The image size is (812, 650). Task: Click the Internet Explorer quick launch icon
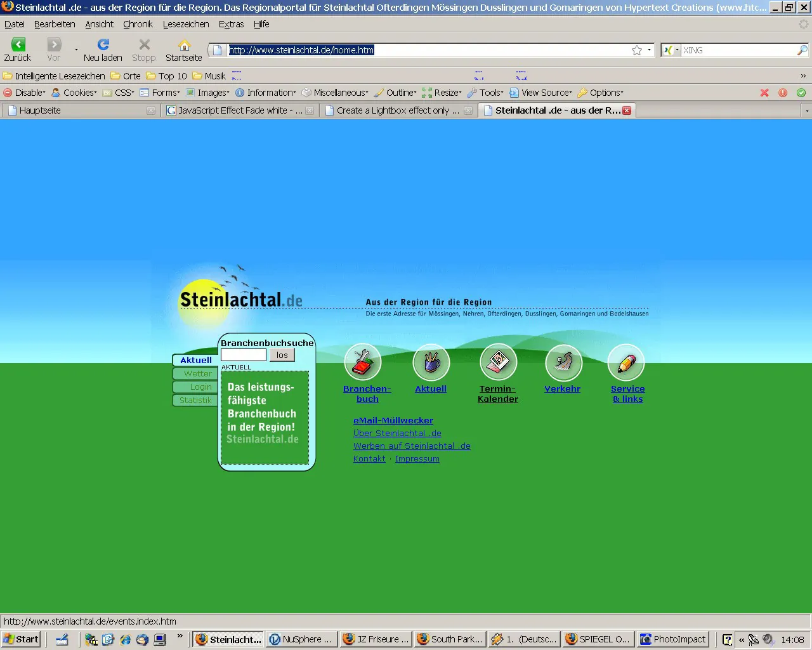(x=126, y=639)
